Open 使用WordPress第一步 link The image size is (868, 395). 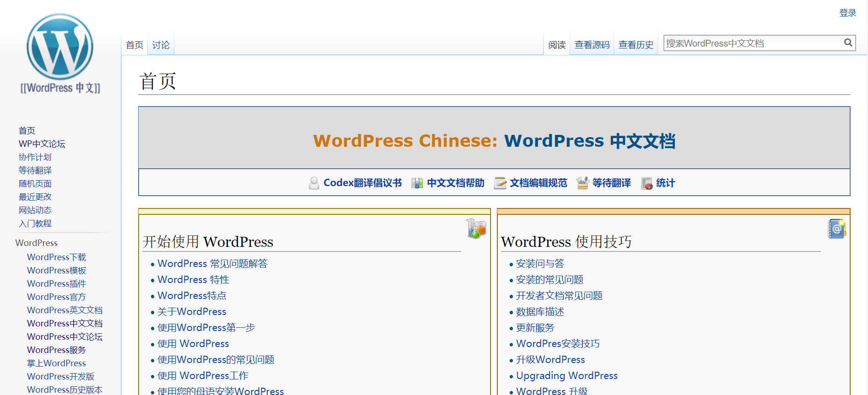pos(206,328)
